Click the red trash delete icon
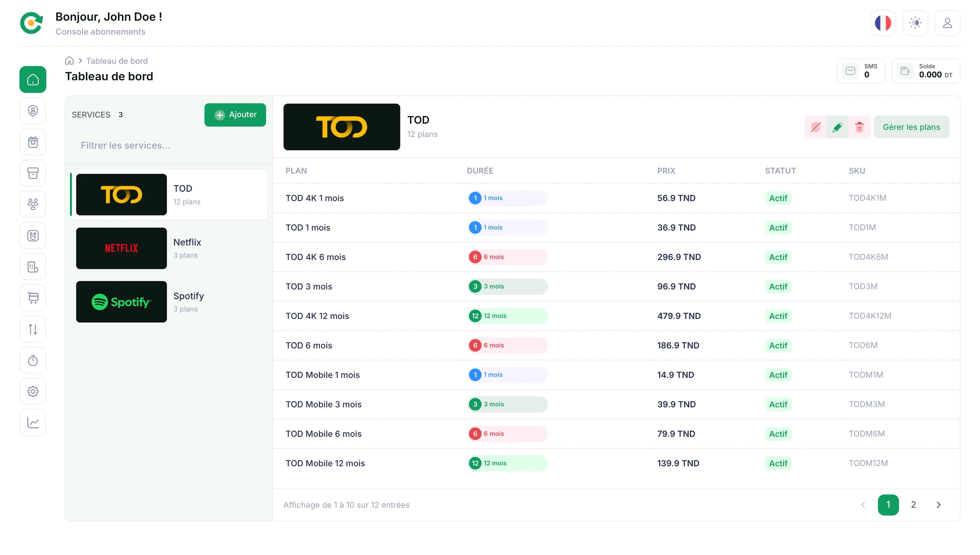 [x=859, y=127]
